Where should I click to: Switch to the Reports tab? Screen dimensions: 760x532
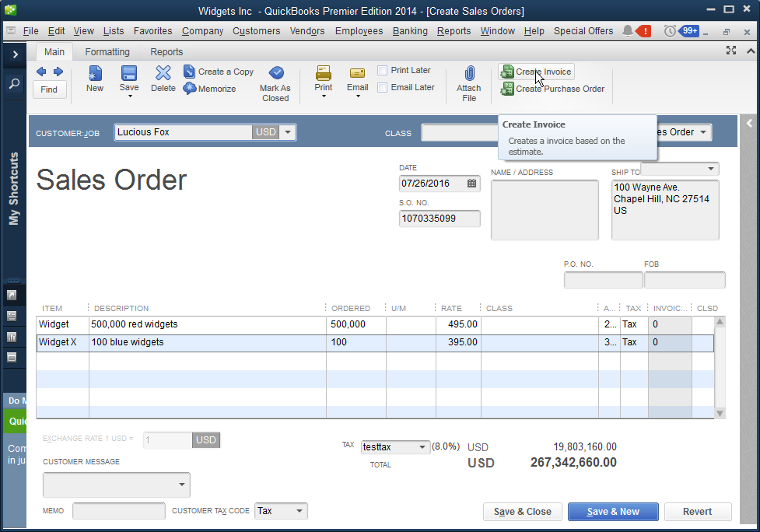point(166,52)
